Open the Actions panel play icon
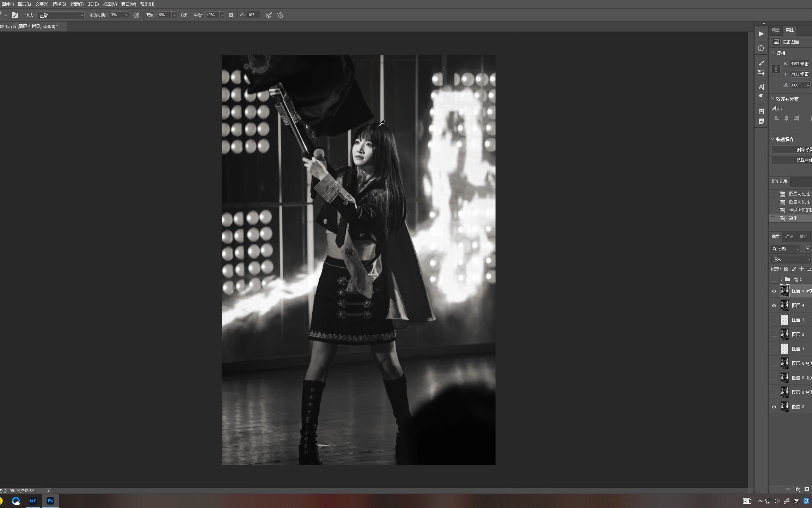Viewport: 812px width, 508px height. pos(761,34)
